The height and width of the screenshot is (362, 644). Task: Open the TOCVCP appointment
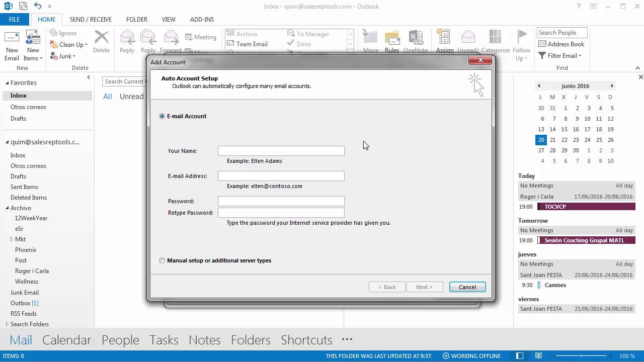[586, 207]
